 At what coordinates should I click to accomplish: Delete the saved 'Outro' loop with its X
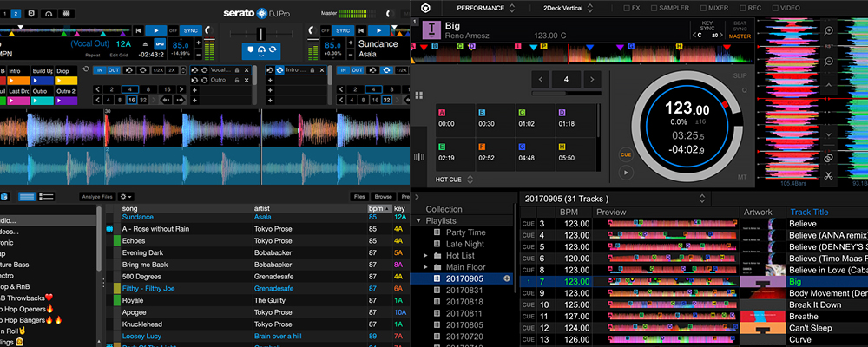click(245, 81)
